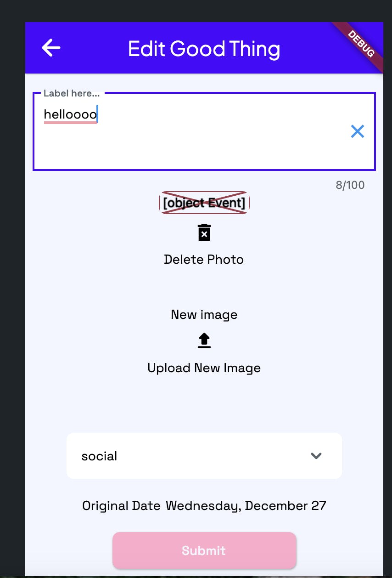
Task: Click the 8/100 character counter
Action: click(350, 185)
